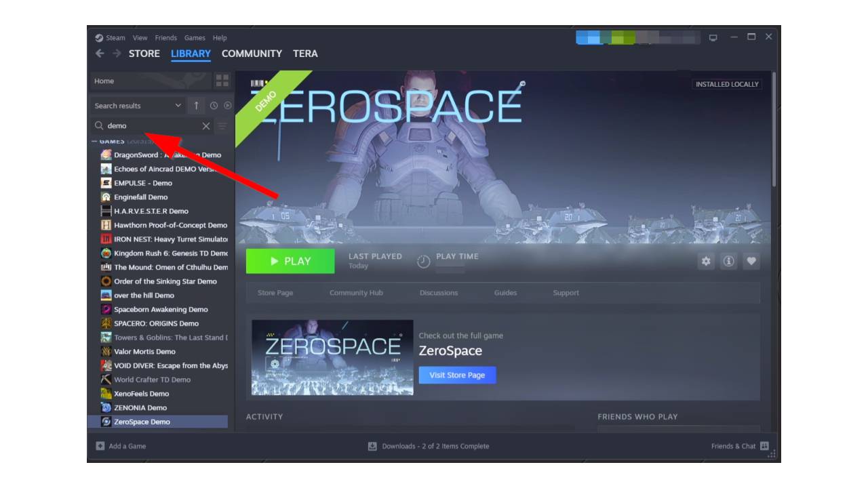Open the collections grid view icon
This screenshot has width=868, height=488.
[222, 81]
